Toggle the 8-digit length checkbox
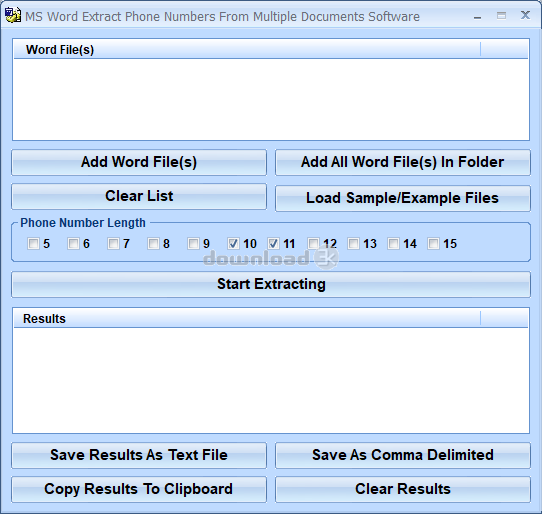The height and width of the screenshot is (514, 542). [153, 244]
